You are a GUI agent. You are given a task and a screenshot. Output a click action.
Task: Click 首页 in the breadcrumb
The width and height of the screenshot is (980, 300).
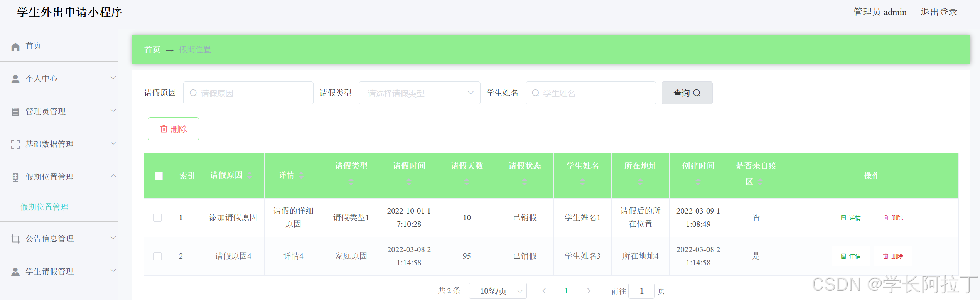[x=152, y=50]
